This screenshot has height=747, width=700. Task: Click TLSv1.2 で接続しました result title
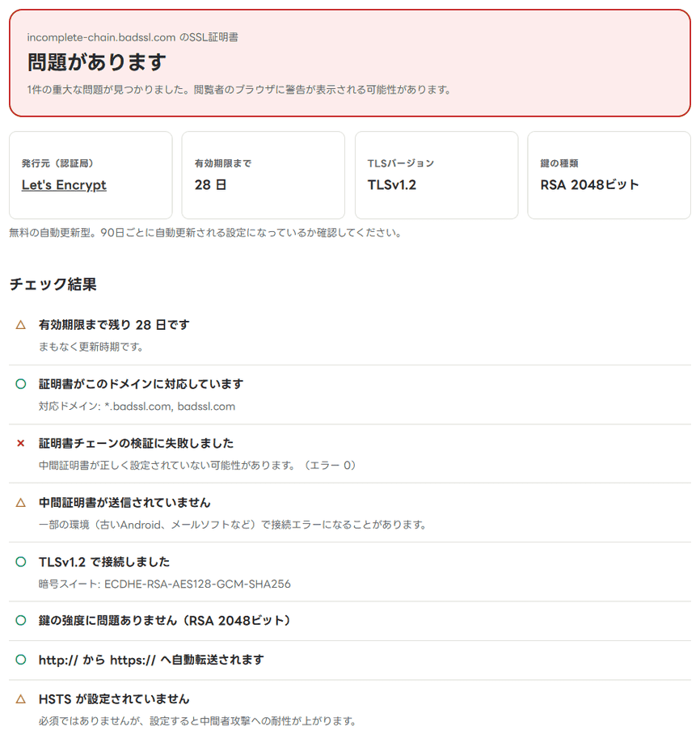[x=104, y=562]
